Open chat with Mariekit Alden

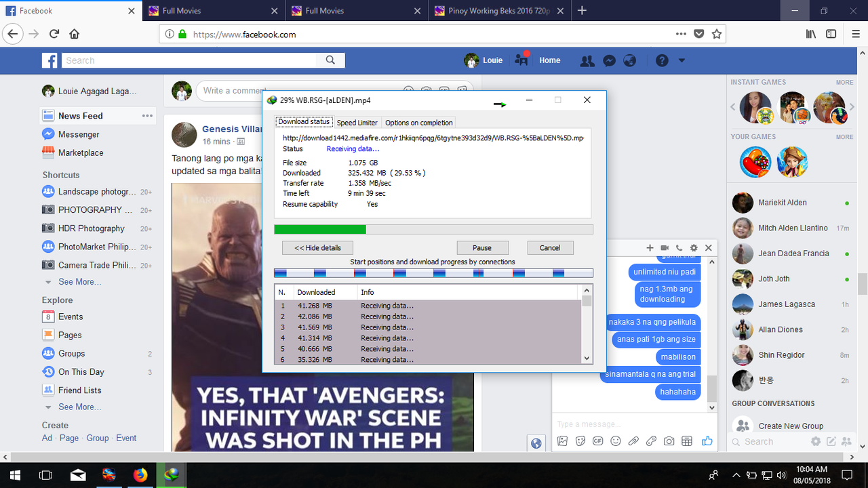[x=791, y=203]
